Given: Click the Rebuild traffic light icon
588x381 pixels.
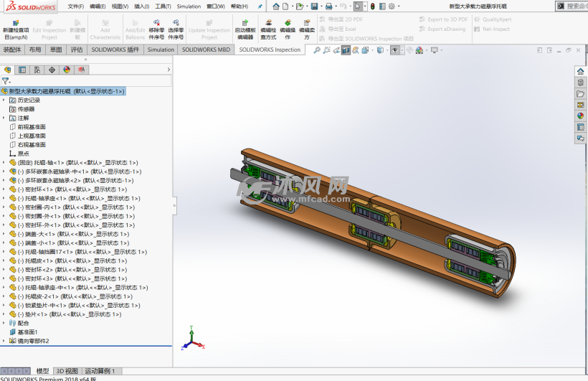Looking at the screenshot, I should coord(372,6).
